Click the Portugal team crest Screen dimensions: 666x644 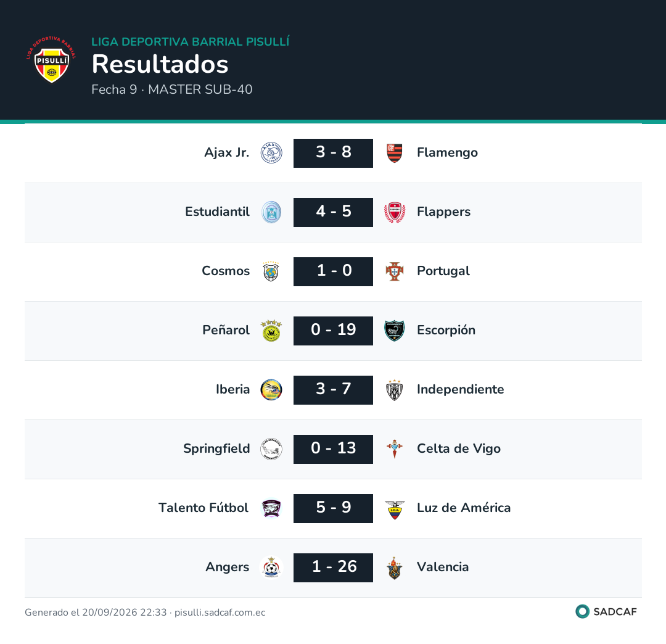point(395,271)
